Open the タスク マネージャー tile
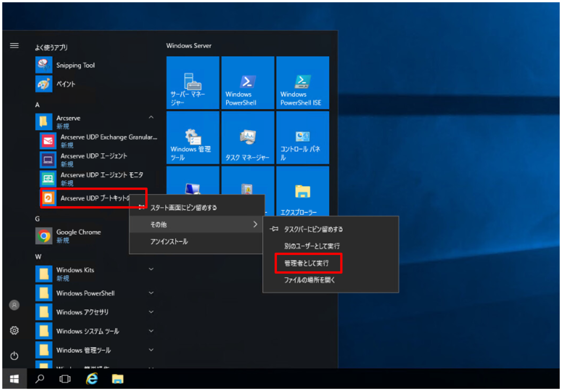562x392 pixels. (x=248, y=138)
